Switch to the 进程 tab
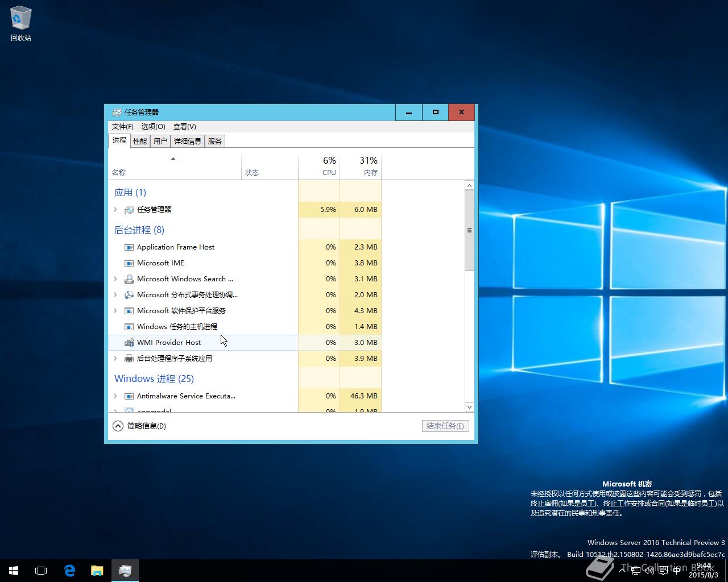728x582 pixels. coord(119,140)
